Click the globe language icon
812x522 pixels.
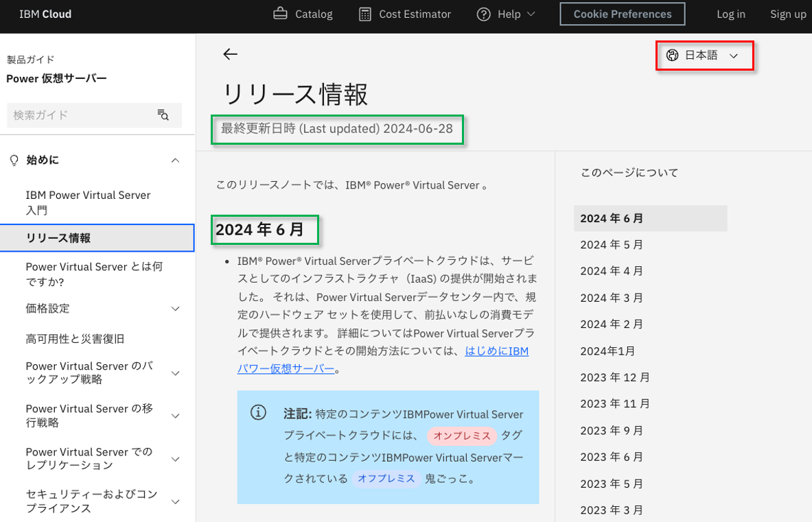pos(672,56)
